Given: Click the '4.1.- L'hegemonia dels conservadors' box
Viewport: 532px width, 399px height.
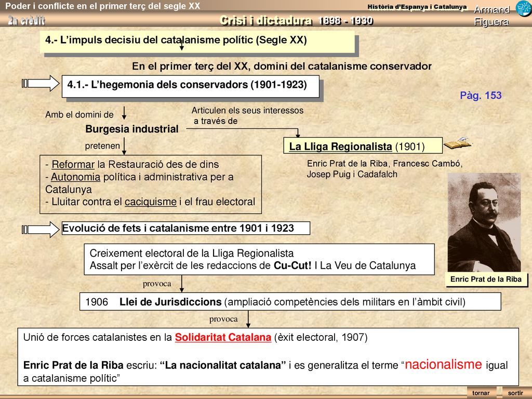Looking at the screenshot, I should click(x=190, y=86).
